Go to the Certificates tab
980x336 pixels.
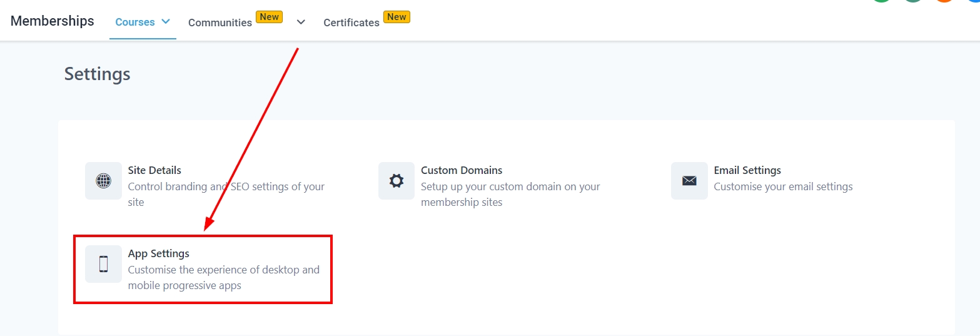pyautogui.click(x=351, y=23)
